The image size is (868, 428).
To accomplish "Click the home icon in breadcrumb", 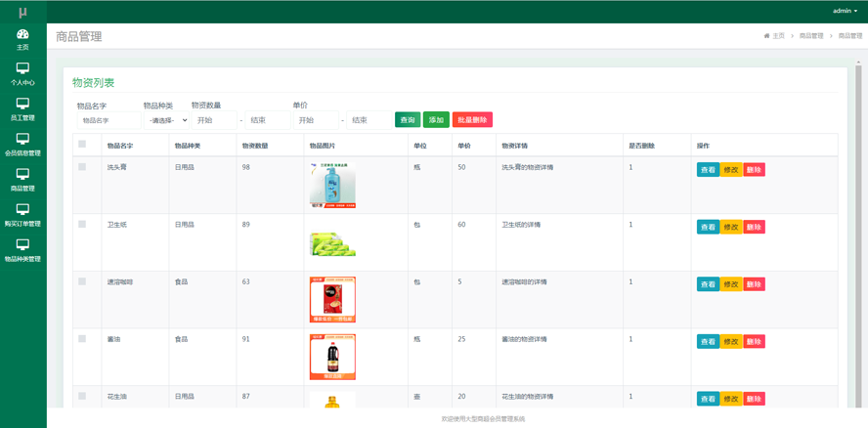I will point(766,35).
